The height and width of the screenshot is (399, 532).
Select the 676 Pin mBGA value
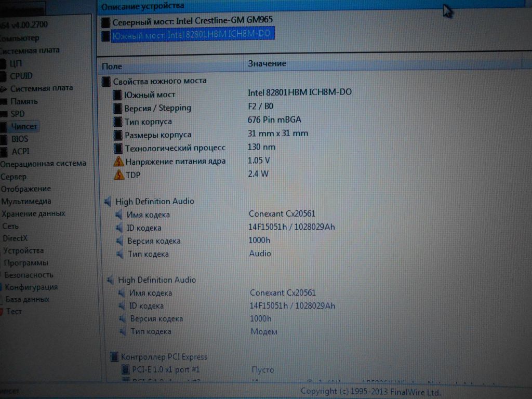click(x=274, y=120)
